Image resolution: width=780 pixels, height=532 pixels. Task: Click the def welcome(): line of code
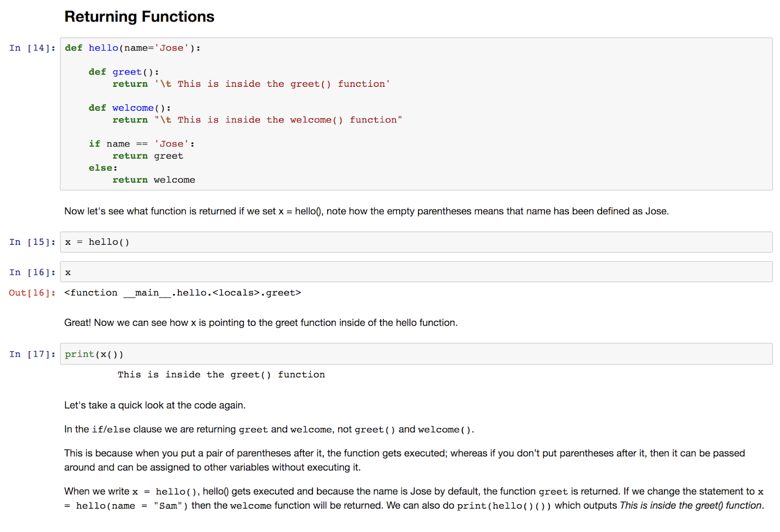[x=129, y=108]
